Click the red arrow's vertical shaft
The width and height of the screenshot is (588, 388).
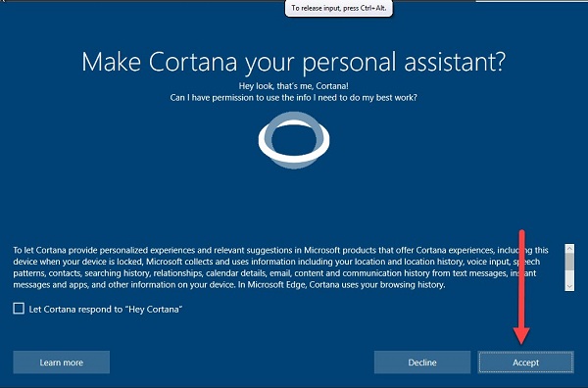tap(521, 279)
